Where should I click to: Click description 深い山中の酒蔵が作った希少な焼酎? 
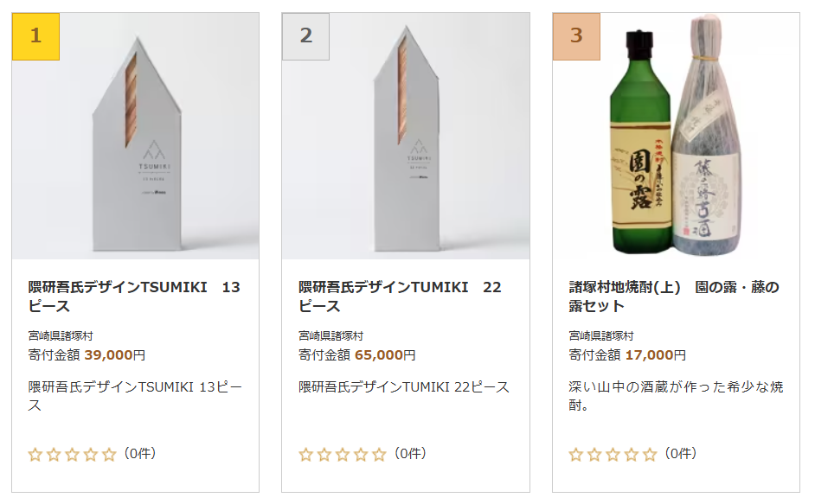point(676,396)
